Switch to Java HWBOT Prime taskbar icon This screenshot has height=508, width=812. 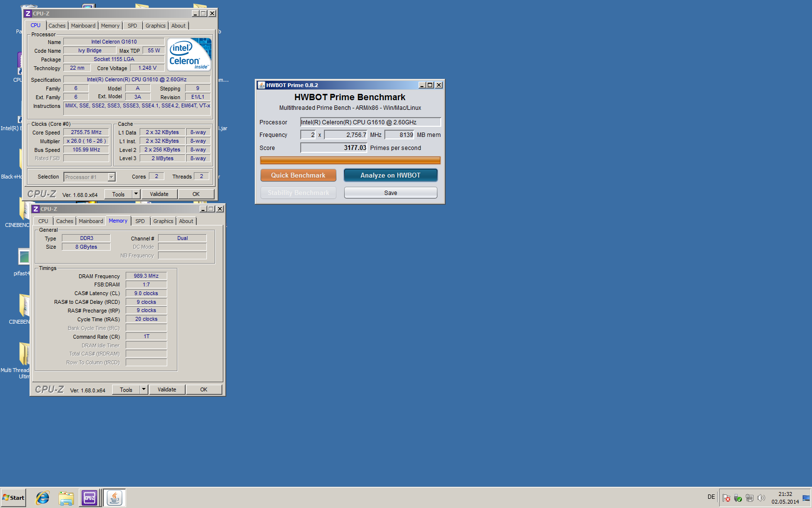115,498
